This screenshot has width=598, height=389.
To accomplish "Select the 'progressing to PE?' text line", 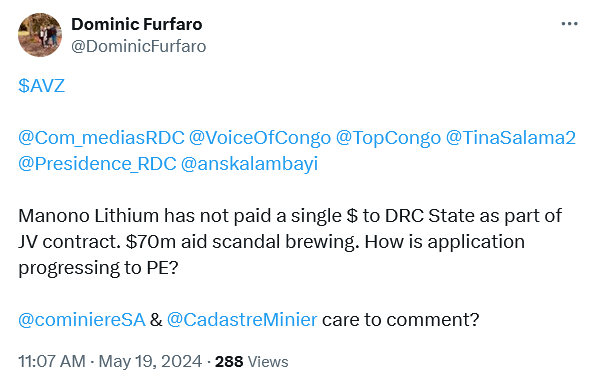I will [x=98, y=268].
